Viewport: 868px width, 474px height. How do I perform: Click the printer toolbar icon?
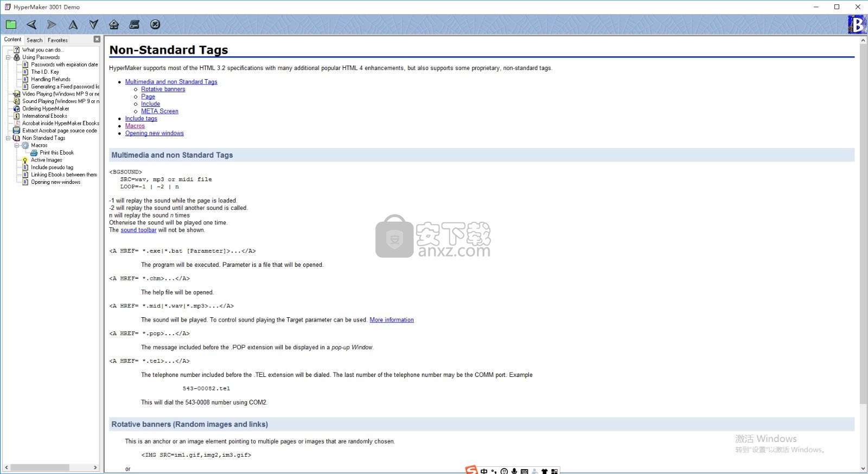pos(135,24)
